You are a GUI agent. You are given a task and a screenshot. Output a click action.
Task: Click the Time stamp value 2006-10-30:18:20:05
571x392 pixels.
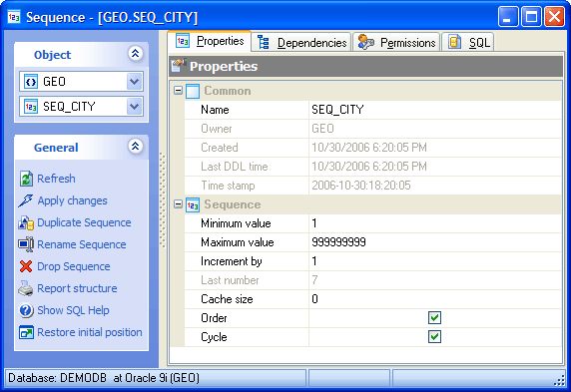pyautogui.click(x=361, y=186)
